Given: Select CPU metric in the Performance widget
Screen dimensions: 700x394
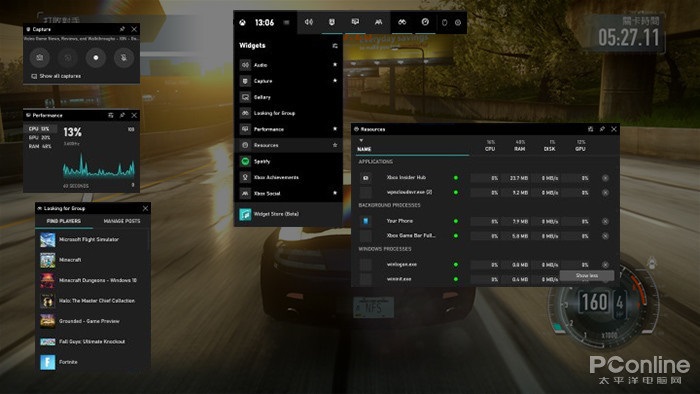Looking at the screenshot, I should tap(40, 129).
